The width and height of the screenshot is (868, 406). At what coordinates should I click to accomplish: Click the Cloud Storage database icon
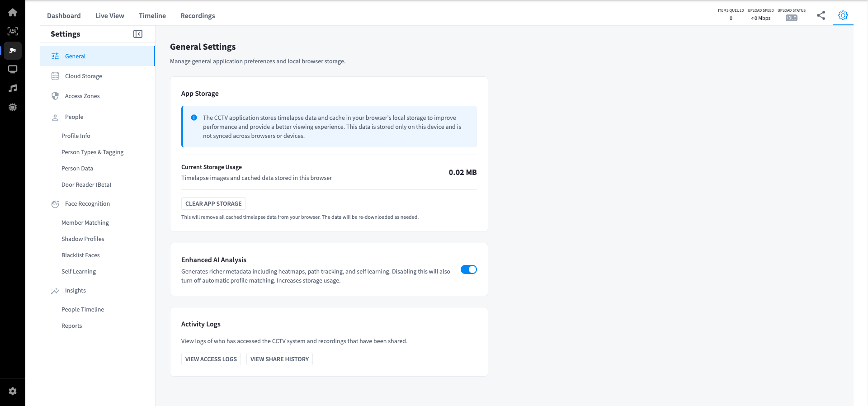click(x=55, y=76)
